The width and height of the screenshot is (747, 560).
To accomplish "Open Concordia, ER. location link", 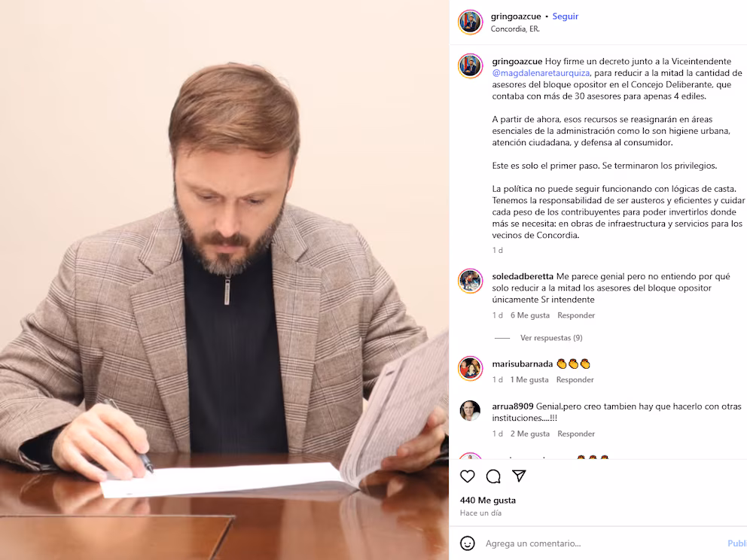I will (515, 29).
